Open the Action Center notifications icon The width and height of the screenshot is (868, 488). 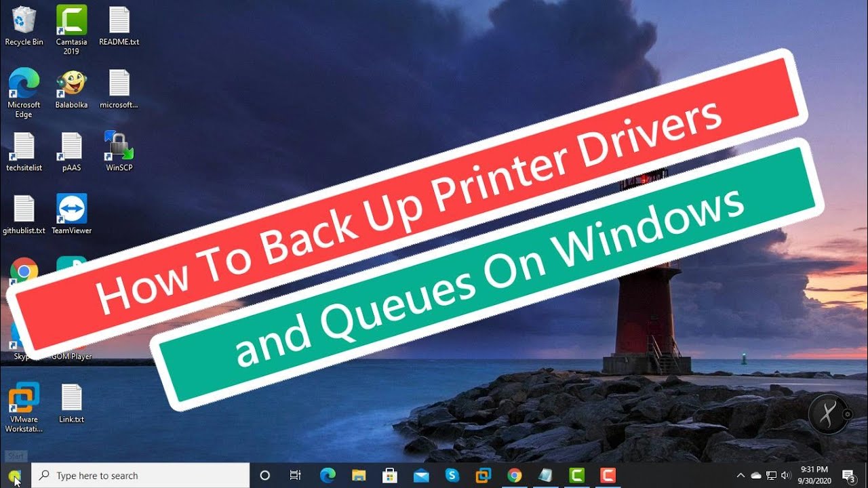[848, 476]
